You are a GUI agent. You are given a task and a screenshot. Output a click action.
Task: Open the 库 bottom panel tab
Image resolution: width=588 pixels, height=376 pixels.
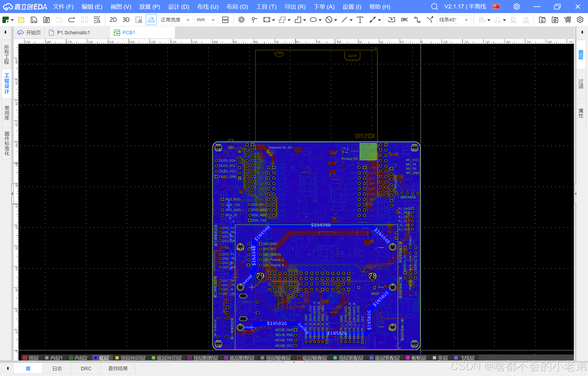pyautogui.click(x=28, y=369)
